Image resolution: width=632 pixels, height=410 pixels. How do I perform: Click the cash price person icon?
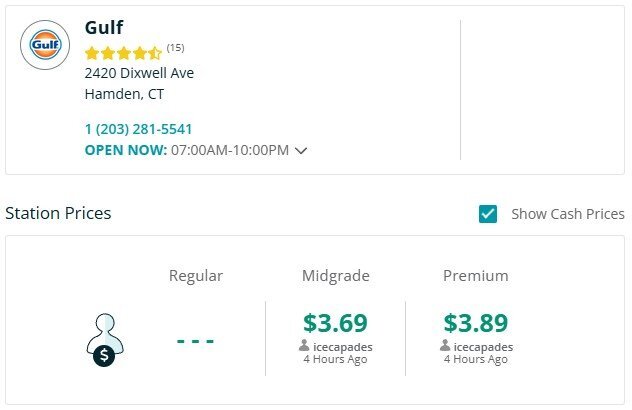106,338
